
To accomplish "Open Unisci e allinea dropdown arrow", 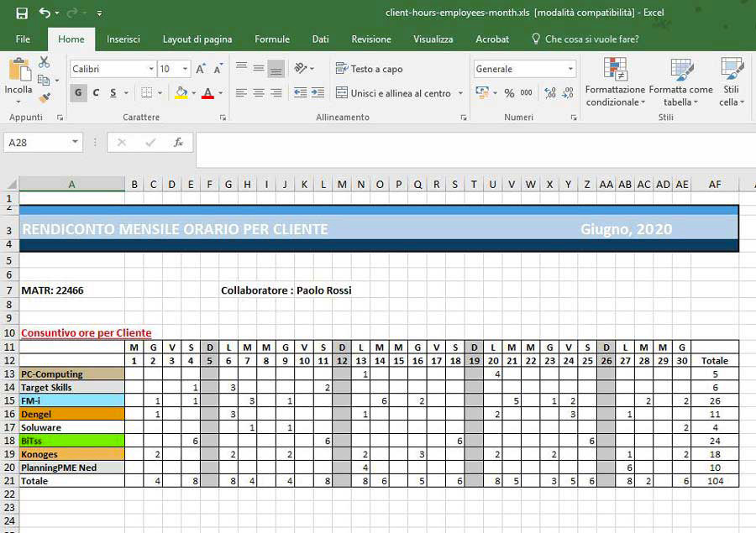I will point(460,93).
